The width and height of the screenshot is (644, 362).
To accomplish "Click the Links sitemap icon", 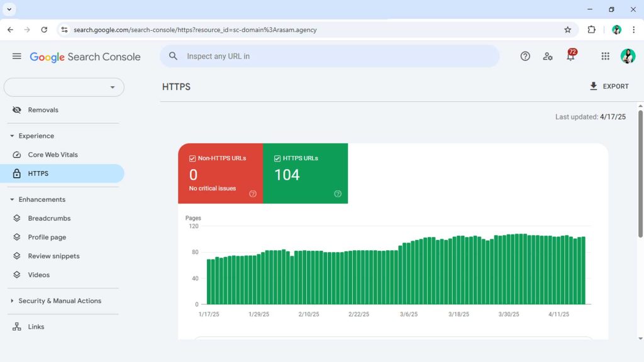I will click(x=17, y=327).
